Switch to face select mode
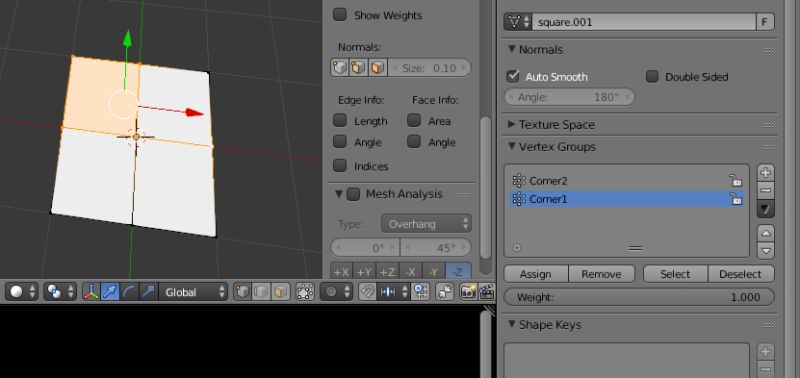The image size is (800, 378). pyautogui.click(x=281, y=292)
